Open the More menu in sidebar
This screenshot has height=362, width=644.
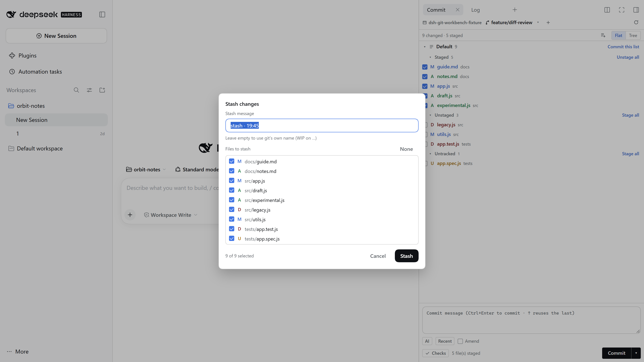pos(18,352)
